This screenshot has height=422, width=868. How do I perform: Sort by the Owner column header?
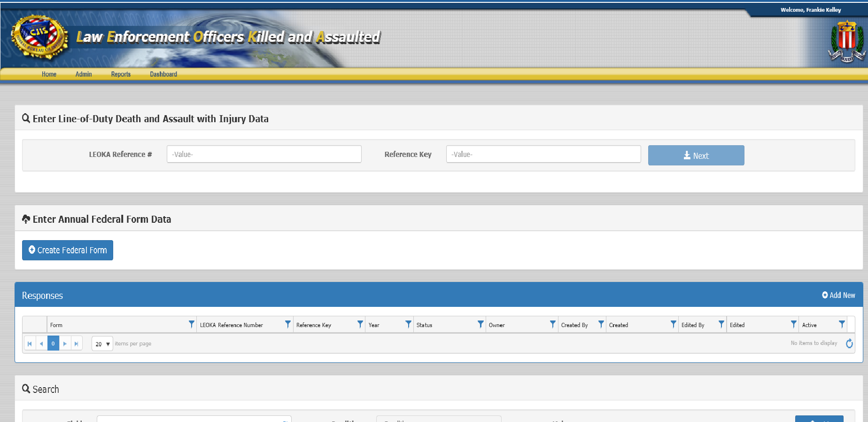[x=497, y=325]
